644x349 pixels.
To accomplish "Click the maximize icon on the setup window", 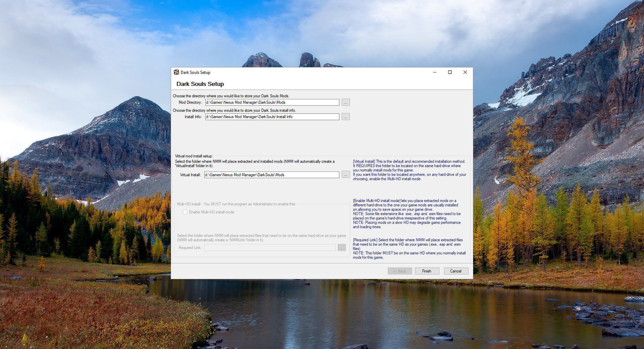I will [x=449, y=72].
